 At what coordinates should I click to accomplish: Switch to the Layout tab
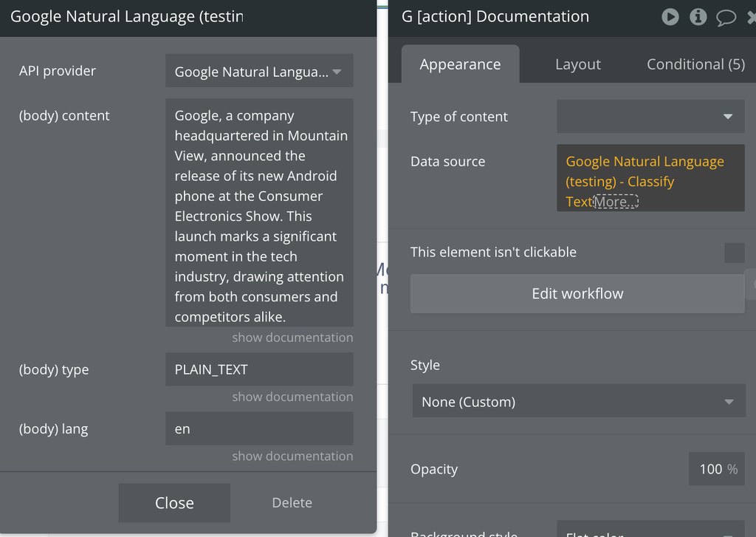point(577,64)
